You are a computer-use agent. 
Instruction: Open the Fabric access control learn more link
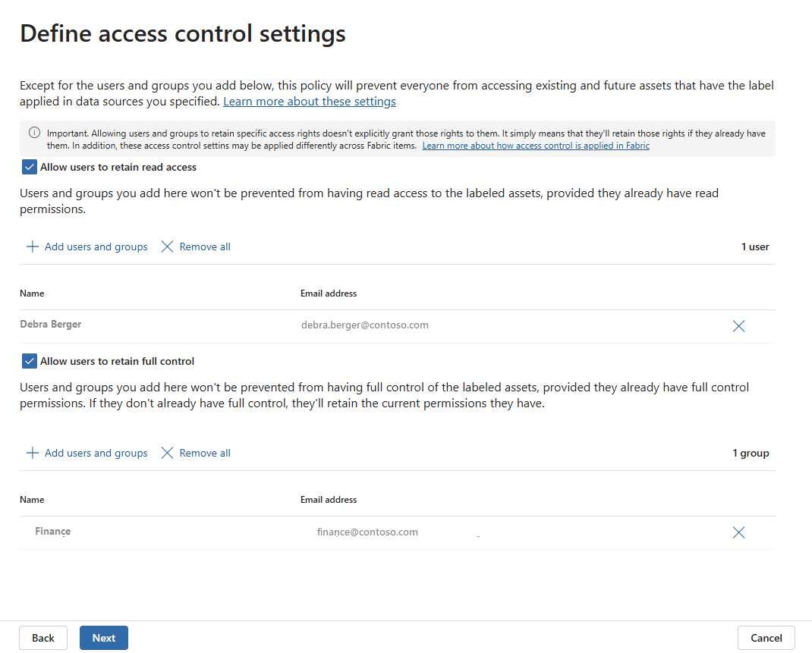tap(536, 146)
